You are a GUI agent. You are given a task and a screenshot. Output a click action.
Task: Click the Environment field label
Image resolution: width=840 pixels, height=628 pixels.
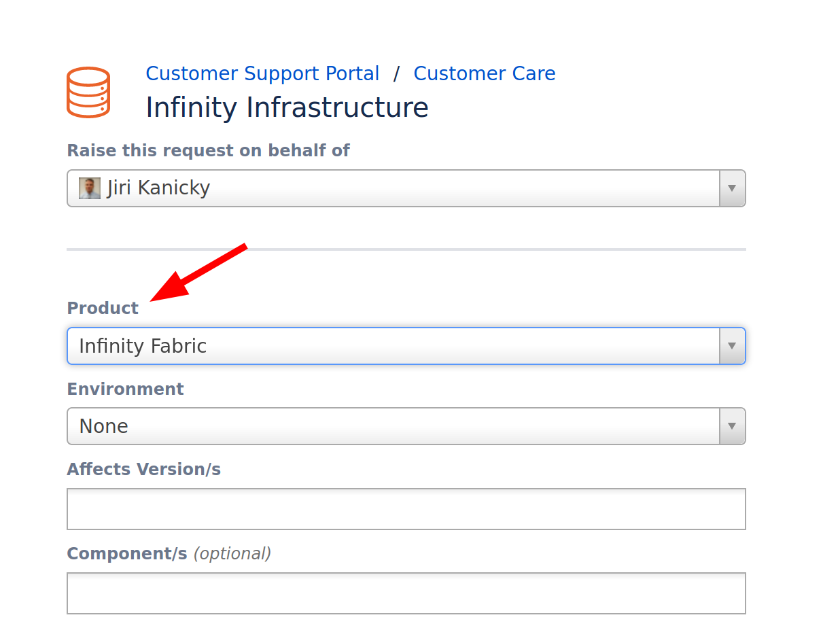(x=125, y=389)
